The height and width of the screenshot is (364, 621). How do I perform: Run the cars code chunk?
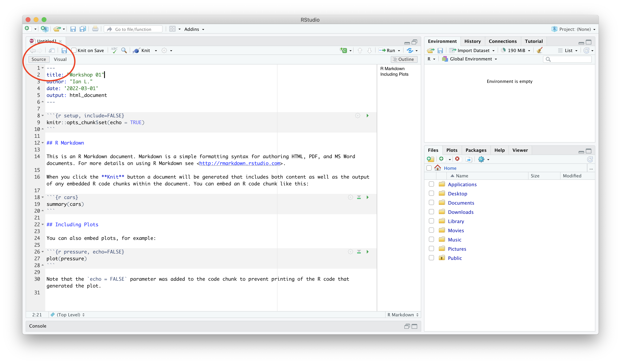click(x=367, y=197)
